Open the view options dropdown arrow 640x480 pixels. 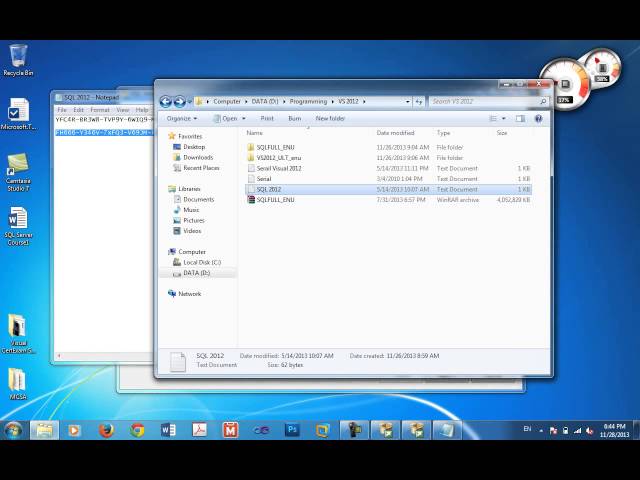504,119
